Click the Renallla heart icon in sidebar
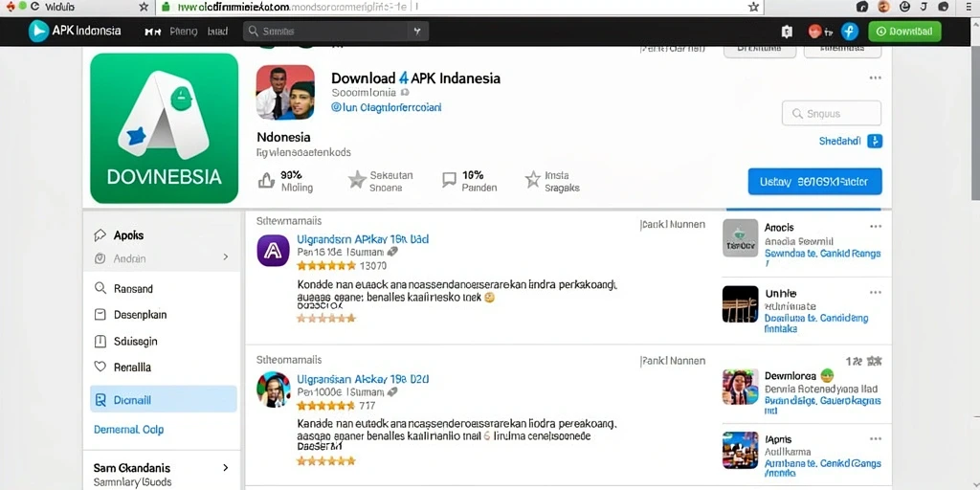The width and height of the screenshot is (980, 490). click(100, 367)
